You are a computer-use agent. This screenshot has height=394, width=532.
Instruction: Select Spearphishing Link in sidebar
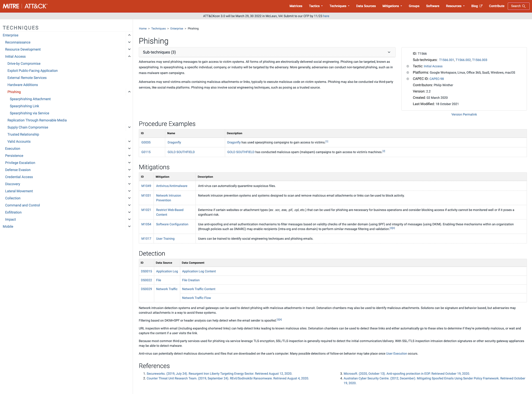tap(24, 106)
